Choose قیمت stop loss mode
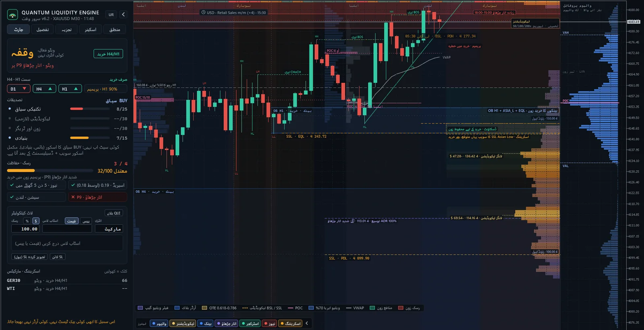644x330 pixels. 72,221
